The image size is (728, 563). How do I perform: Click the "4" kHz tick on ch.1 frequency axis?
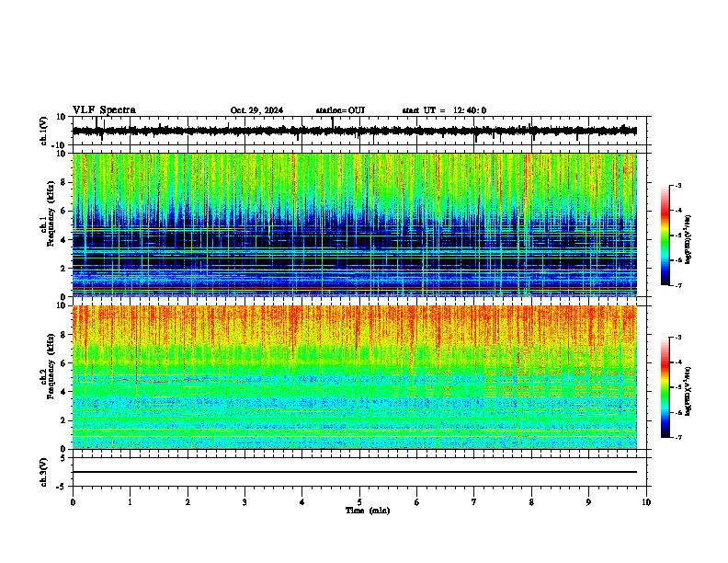64,240
